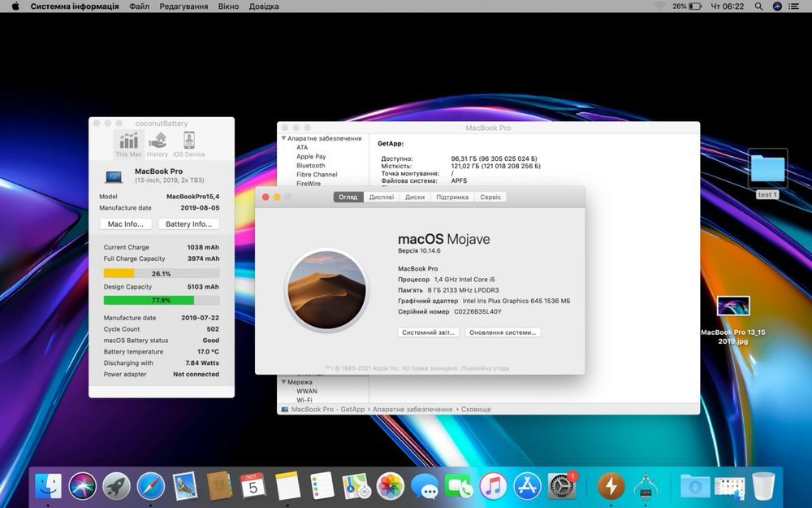Image resolution: width=812 pixels, height=508 pixels.
Task: Click coconutBattery lightning icon in dock
Action: (x=611, y=487)
